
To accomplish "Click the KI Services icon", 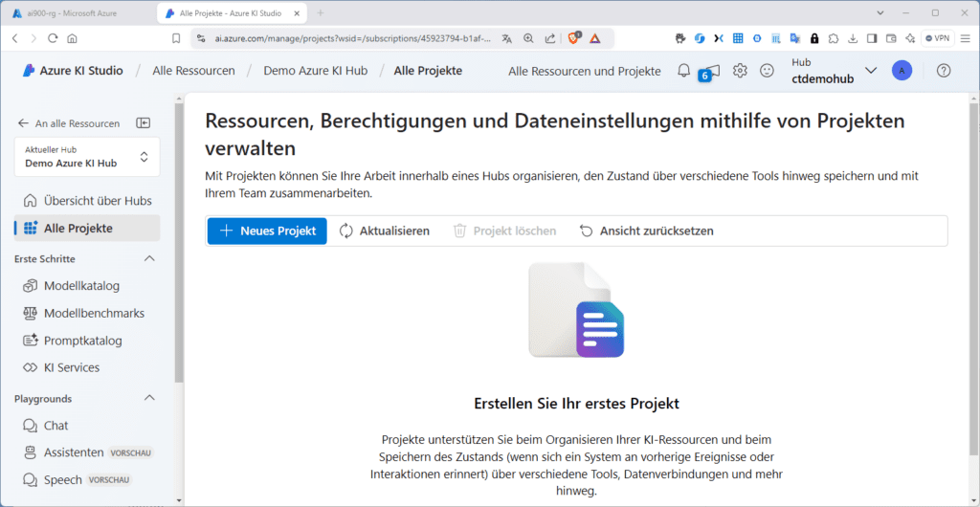I will 30,367.
